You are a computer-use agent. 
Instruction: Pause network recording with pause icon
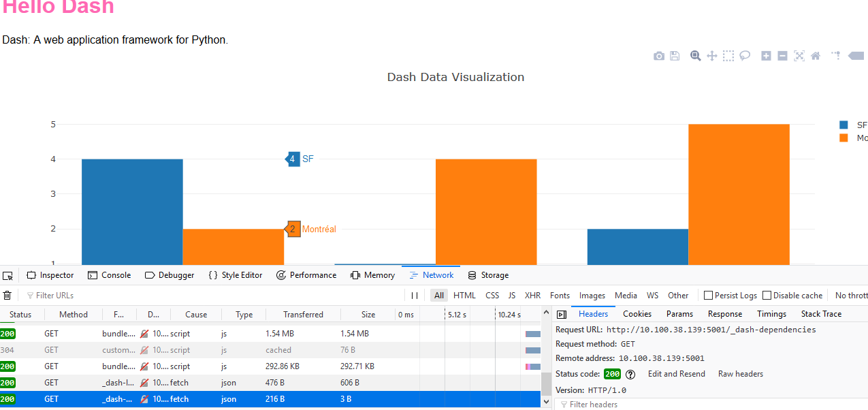point(415,296)
